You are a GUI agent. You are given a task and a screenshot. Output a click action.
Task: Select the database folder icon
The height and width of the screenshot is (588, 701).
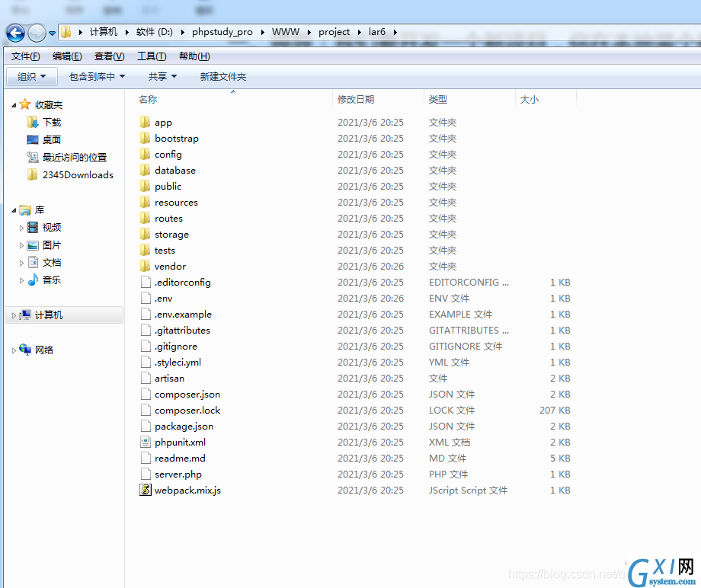[x=145, y=171]
